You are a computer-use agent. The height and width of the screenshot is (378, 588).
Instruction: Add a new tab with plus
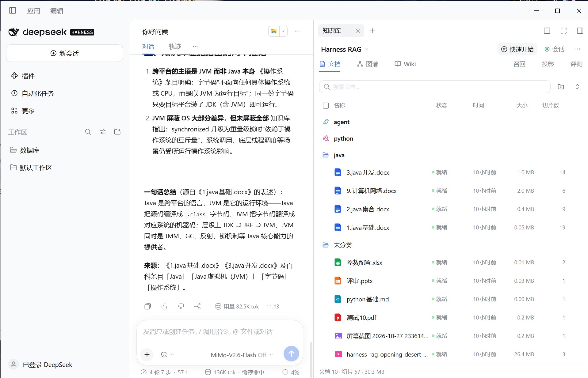(372, 31)
